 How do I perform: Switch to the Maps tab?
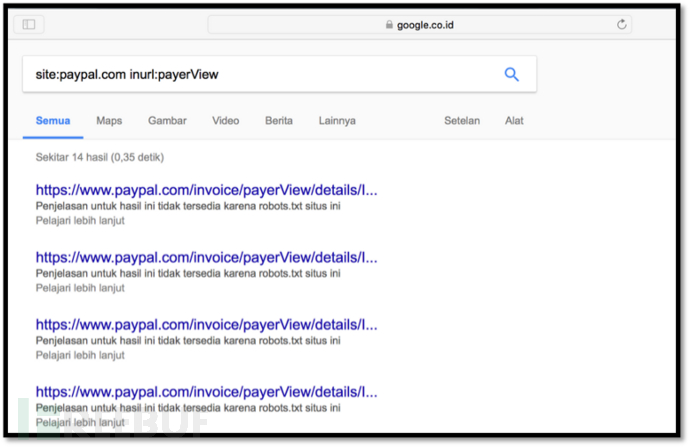point(109,121)
